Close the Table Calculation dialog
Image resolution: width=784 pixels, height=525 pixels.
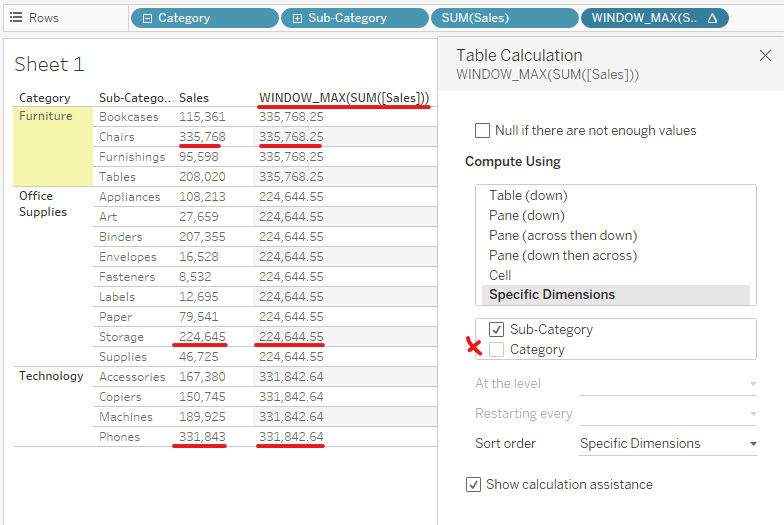coord(765,56)
